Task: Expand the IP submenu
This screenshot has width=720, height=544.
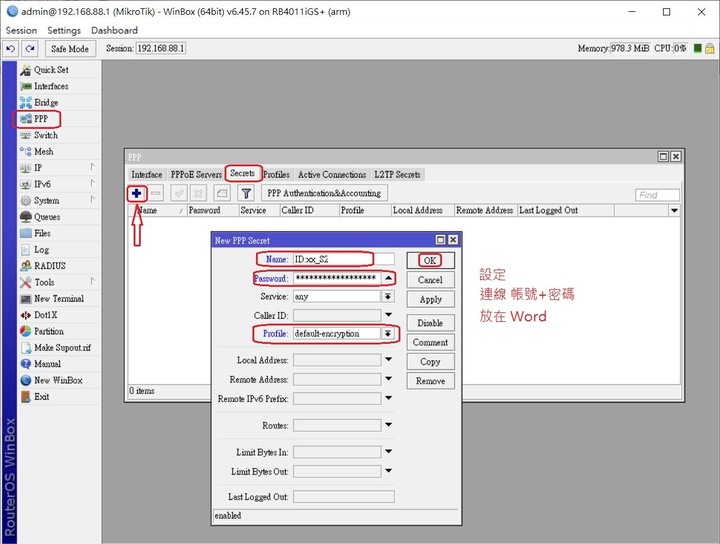Action: (x=93, y=167)
